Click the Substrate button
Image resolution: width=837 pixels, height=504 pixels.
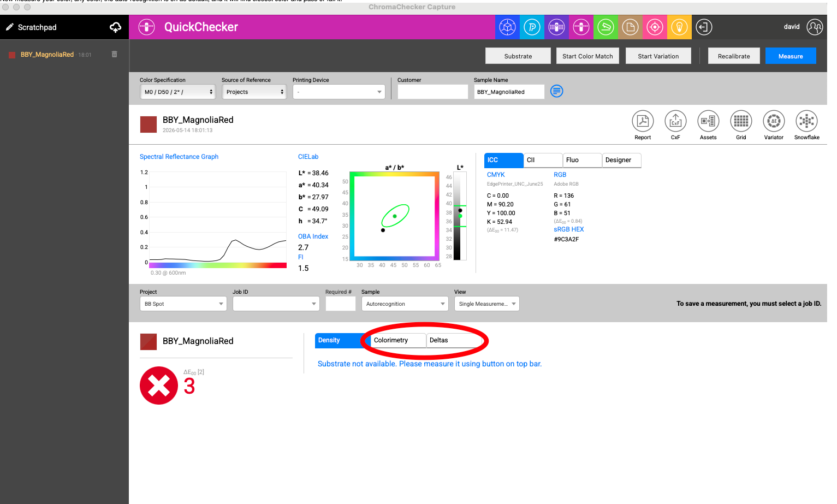[x=518, y=56]
